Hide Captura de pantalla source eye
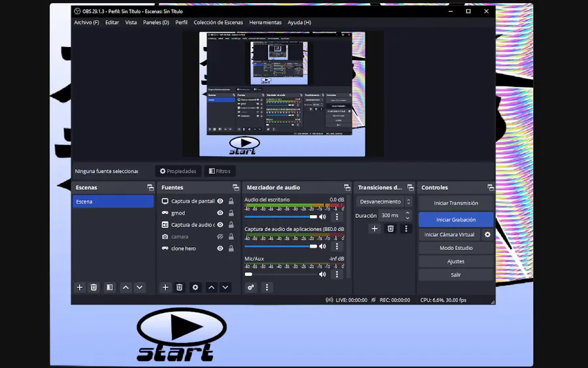The image size is (588, 368). coord(220,201)
